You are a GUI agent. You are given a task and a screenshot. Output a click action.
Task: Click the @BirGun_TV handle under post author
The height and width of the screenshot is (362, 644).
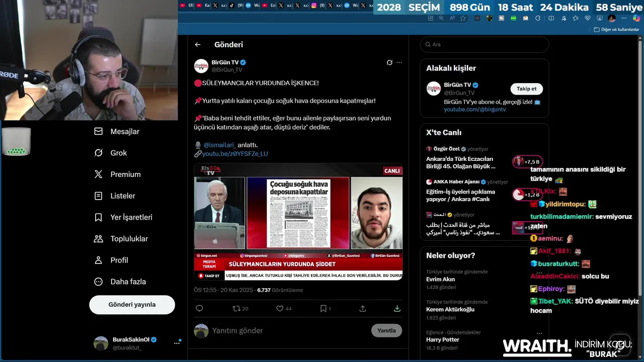(x=226, y=70)
